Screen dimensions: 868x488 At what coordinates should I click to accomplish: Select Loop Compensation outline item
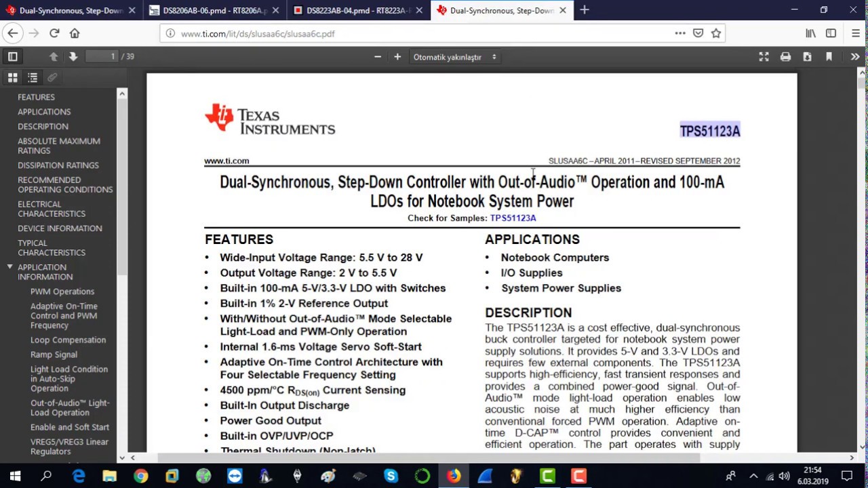tap(68, 340)
